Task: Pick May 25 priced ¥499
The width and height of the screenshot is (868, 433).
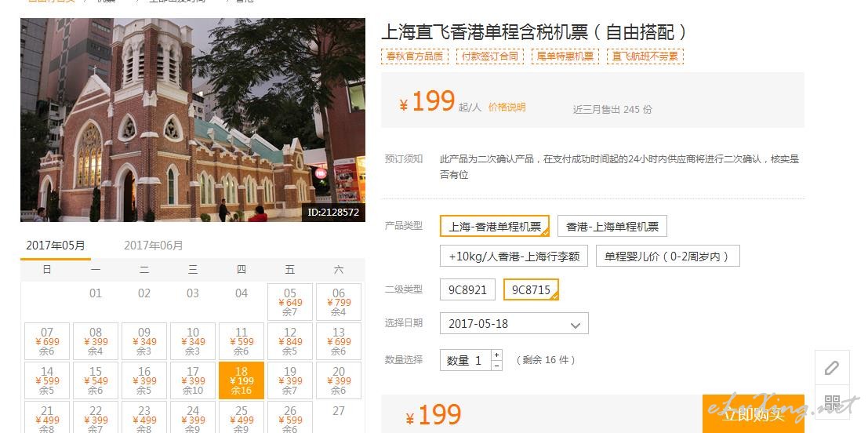Action: [x=242, y=418]
